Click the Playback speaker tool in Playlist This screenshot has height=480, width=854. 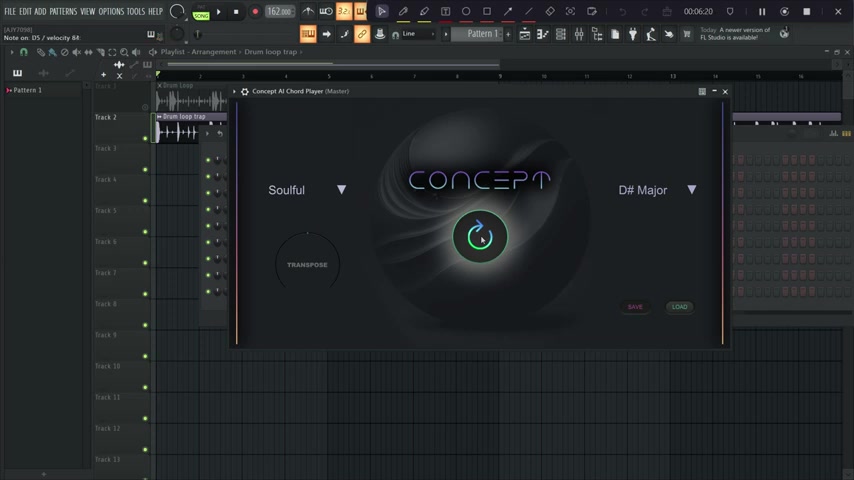click(x=136, y=52)
